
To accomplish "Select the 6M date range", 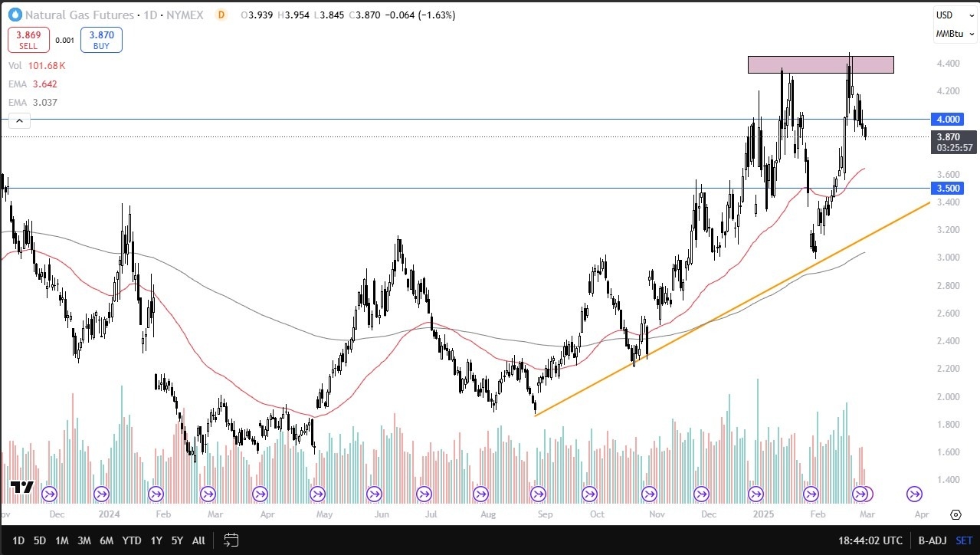I will tap(107, 540).
